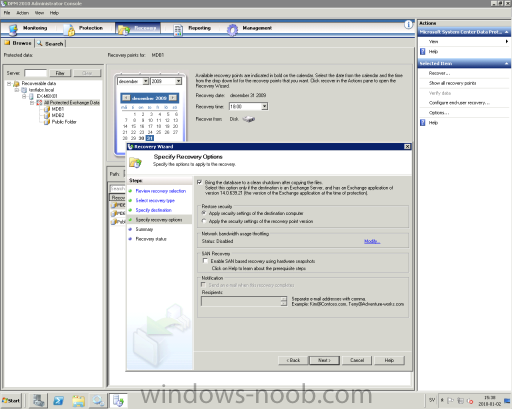Go to next month in calendar

coord(173,98)
